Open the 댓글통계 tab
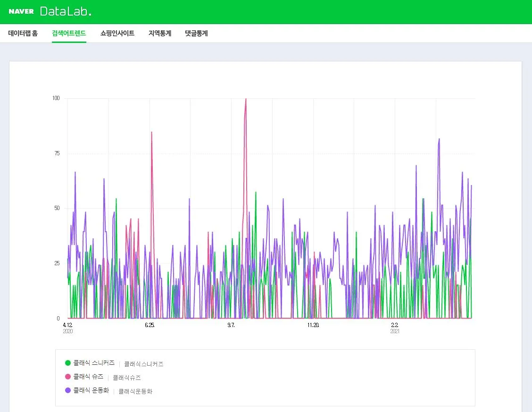 click(197, 33)
